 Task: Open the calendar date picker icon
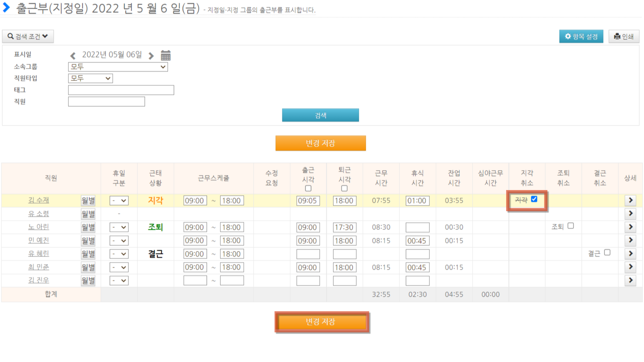tap(166, 55)
